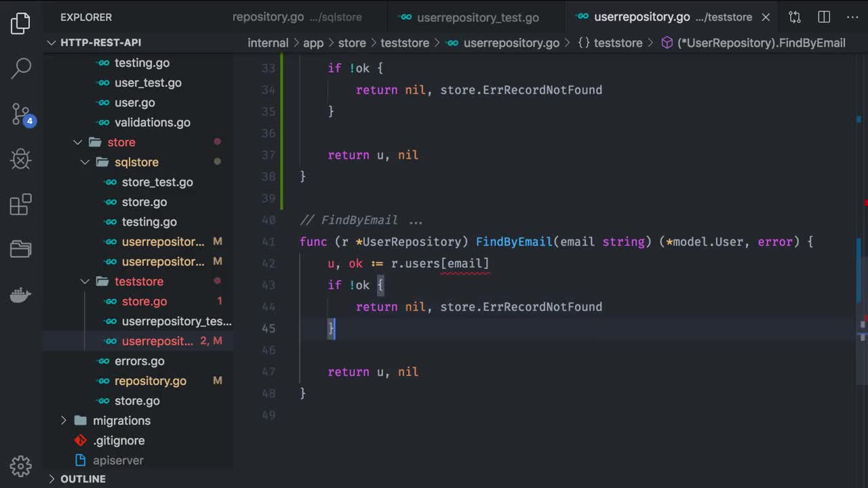Expand the migrations folder chevron

tap(64, 420)
